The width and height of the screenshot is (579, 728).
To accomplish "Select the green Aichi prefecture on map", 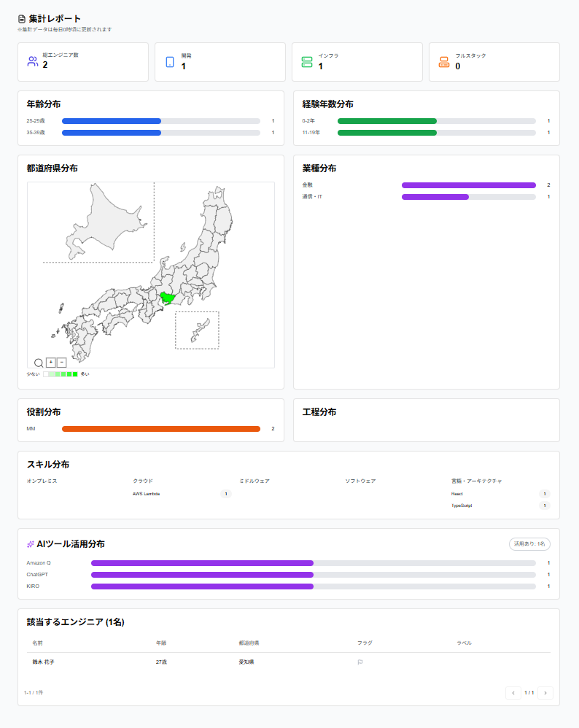I will pyautogui.click(x=166, y=297).
